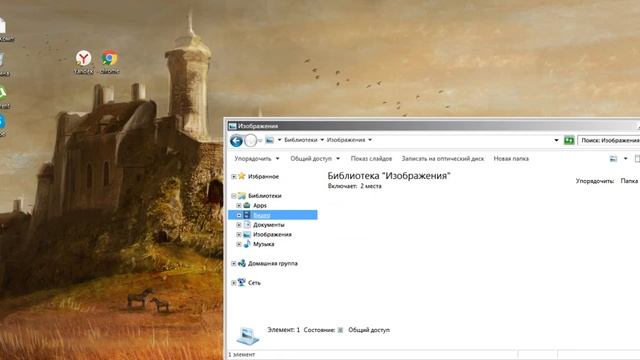Select Сеть in navigation pane
The width and height of the screenshot is (640, 360).
click(254, 283)
